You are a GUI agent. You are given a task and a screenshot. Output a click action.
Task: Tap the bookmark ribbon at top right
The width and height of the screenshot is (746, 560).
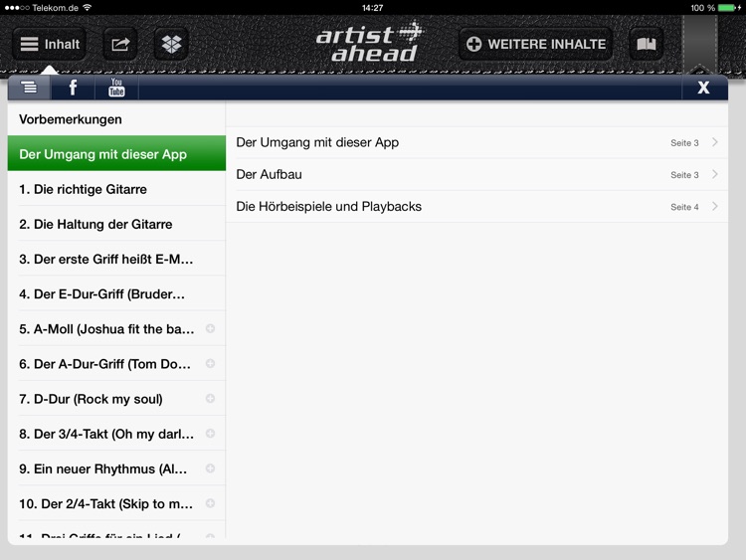[700, 44]
